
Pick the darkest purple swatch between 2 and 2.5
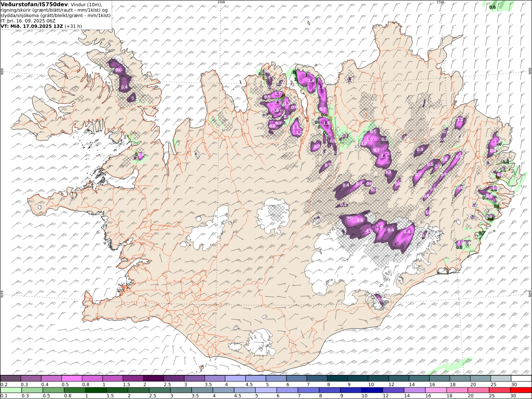click(x=153, y=378)
